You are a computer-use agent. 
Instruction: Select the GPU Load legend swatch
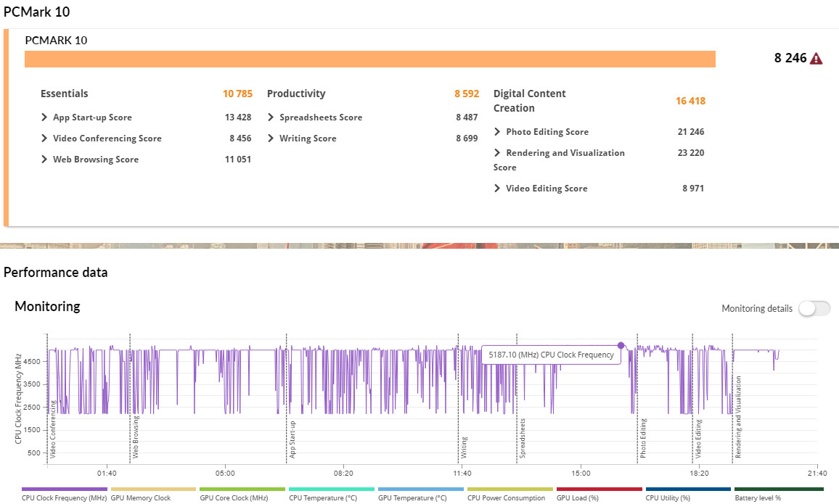pyautogui.click(x=599, y=489)
